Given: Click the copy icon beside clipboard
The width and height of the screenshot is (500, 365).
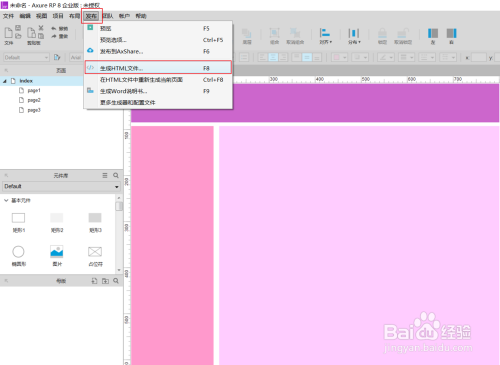Looking at the screenshot, I should pyautogui.click(x=41, y=36).
